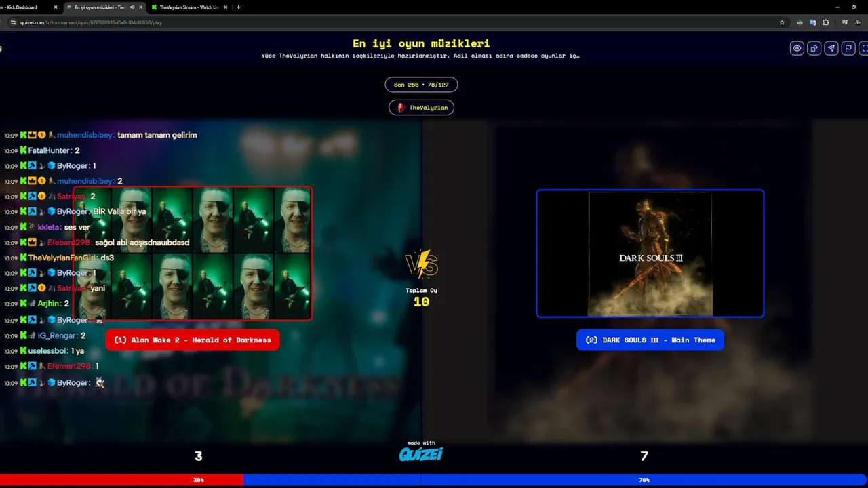Open the browser profile avatar
This screenshot has width=868, height=488.
pos(856,22)
